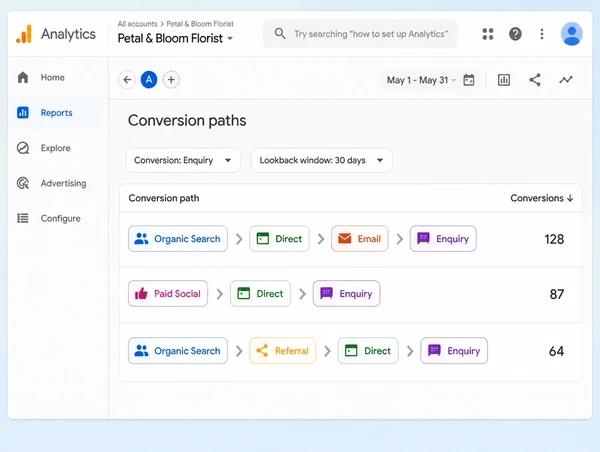Image resolution: width=600 pixels, height=452 pixels.
Task: Click the Advertising target icon
Action: [23, 183]
